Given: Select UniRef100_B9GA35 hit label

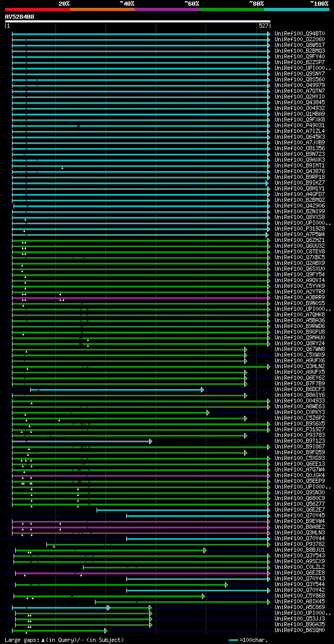Looking at the screenshot, I should (300, 624).
